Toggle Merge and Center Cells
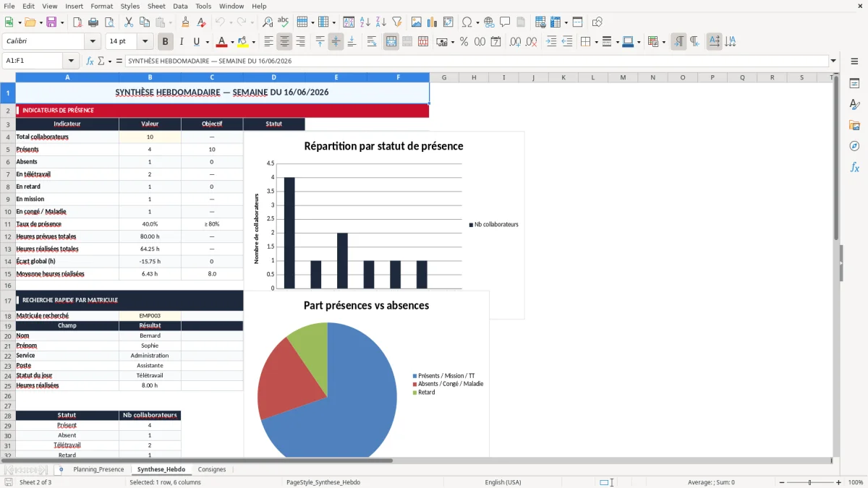 point(391,42)
